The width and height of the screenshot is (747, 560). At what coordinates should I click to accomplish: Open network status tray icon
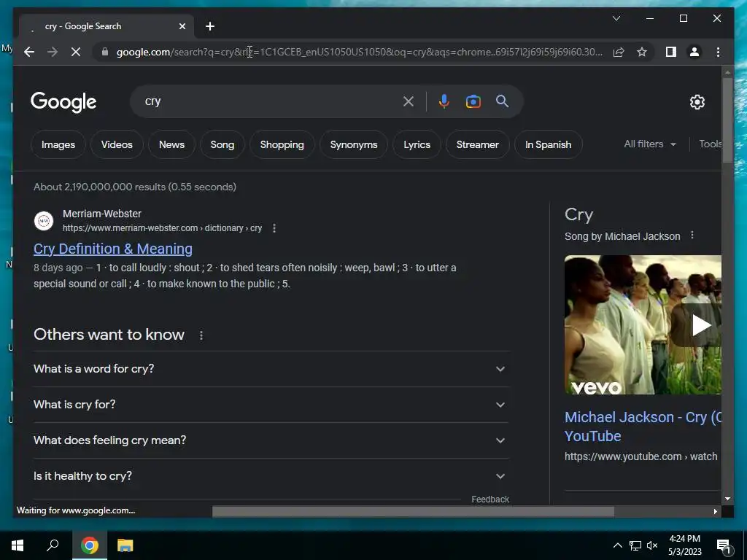pyautogui.click(x=635, y=545)
